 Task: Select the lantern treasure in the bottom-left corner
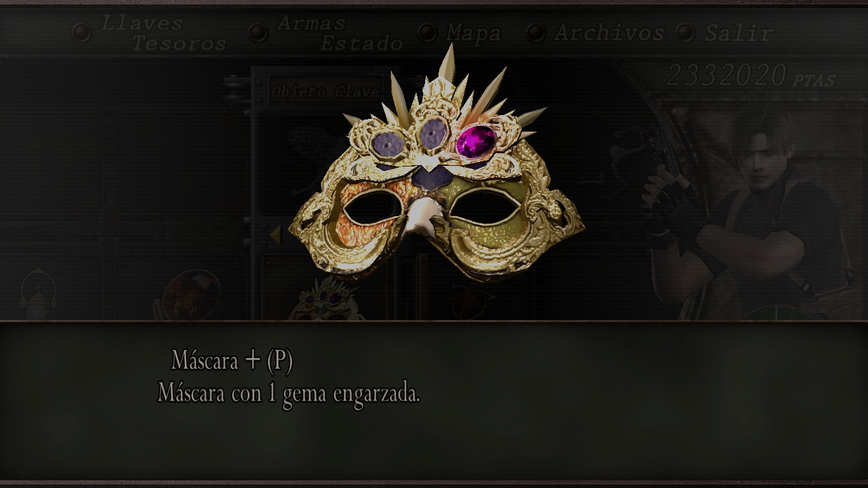(x=37, y=295)
